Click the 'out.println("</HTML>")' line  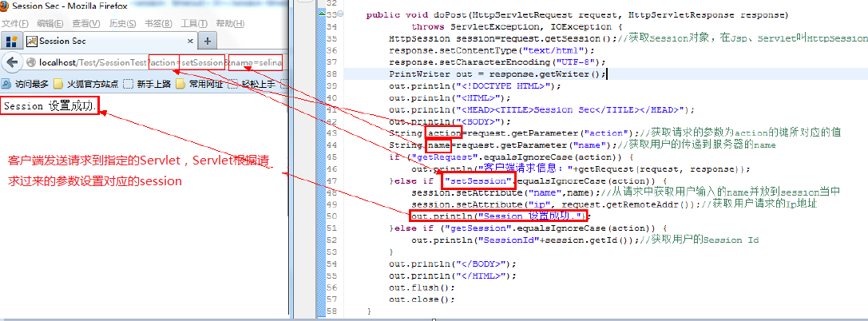click(x=452, y=275)
